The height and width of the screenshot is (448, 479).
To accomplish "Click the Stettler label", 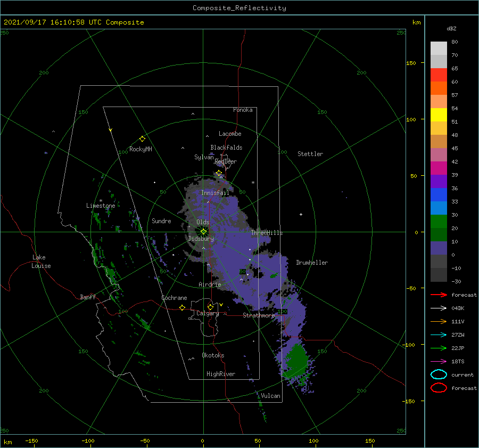I will (x=310, y=154).
